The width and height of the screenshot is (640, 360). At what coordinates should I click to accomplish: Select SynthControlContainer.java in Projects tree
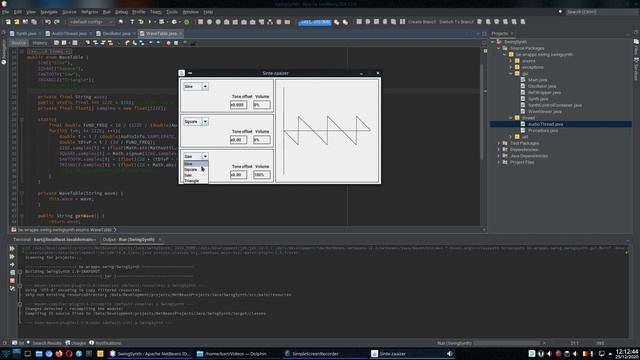555,105
